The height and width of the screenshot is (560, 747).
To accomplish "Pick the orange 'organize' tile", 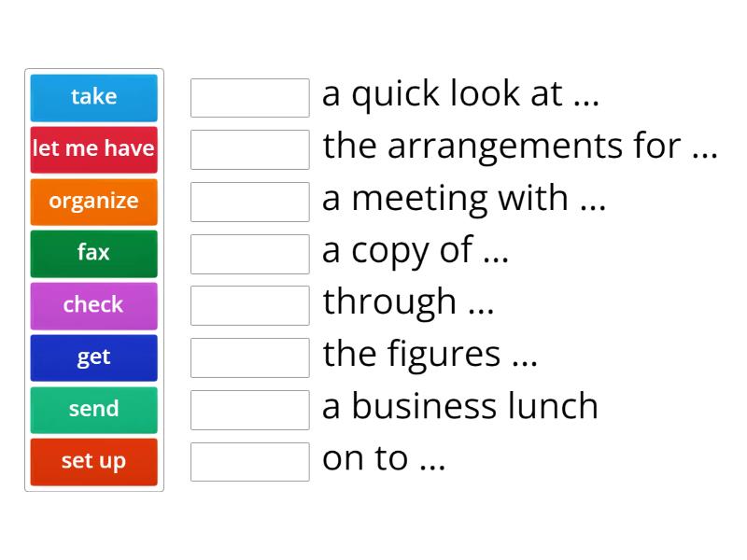I will [93, 201].
